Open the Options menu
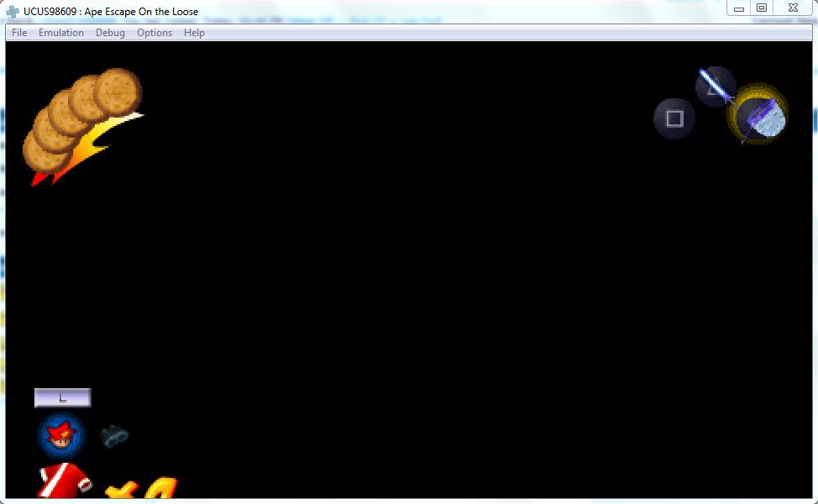818x504 pixels. 155,33
